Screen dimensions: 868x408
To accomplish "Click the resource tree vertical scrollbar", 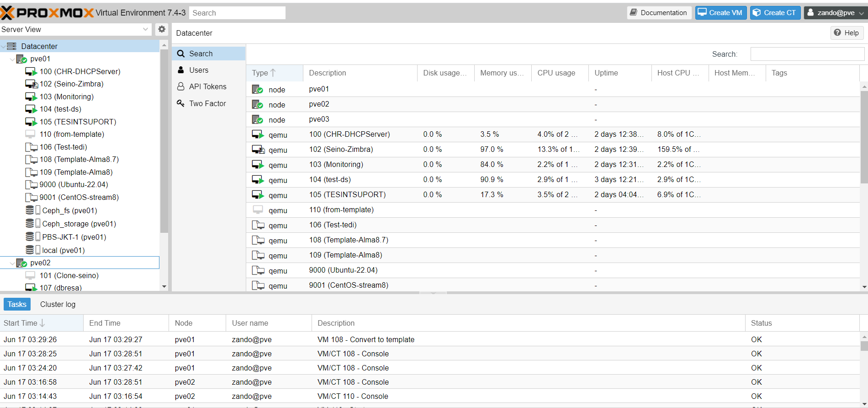I will point(164,142).
